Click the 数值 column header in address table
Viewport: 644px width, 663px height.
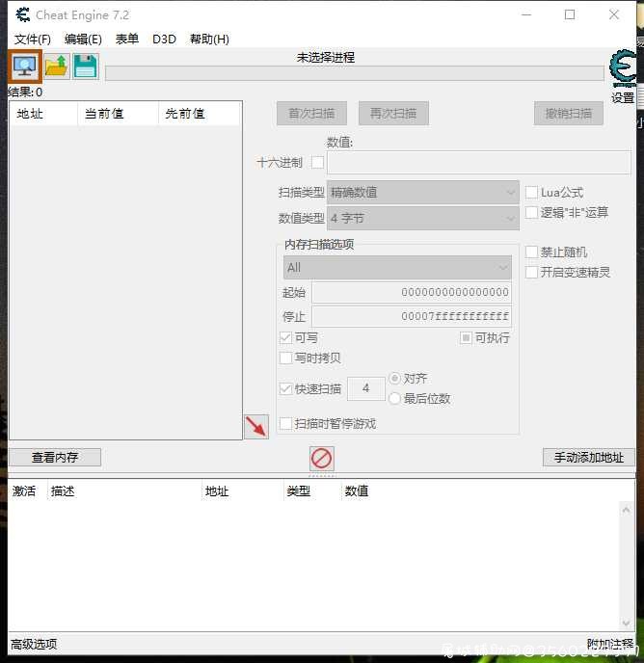click(x=357, y=491)
